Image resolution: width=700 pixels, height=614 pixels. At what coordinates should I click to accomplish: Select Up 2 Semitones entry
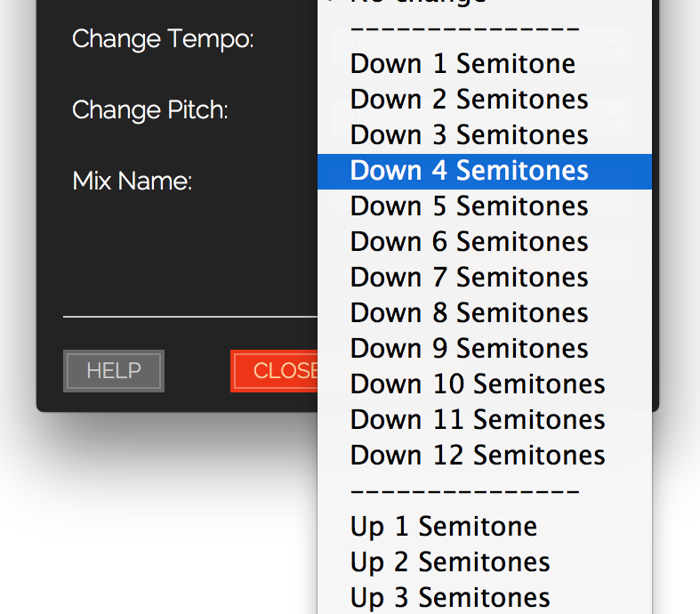450,562
